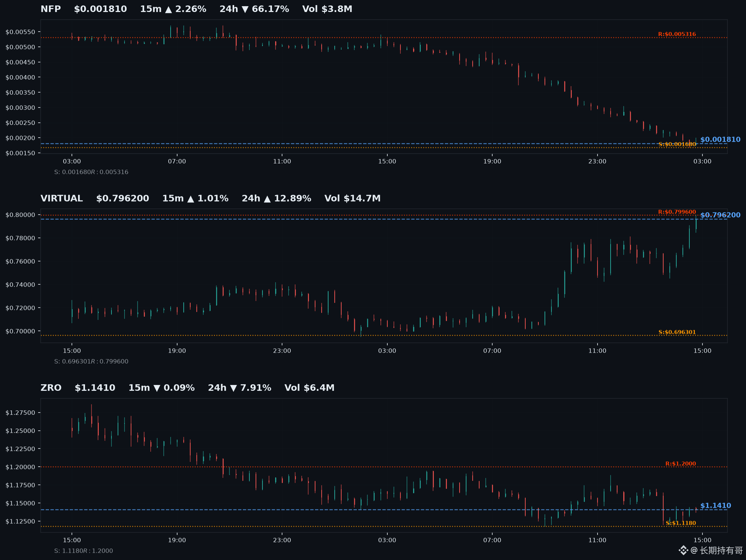This screenshot has height=560, width=746.
Task: Click the $0.72000 y-axis label
Action: coord(20,308)
